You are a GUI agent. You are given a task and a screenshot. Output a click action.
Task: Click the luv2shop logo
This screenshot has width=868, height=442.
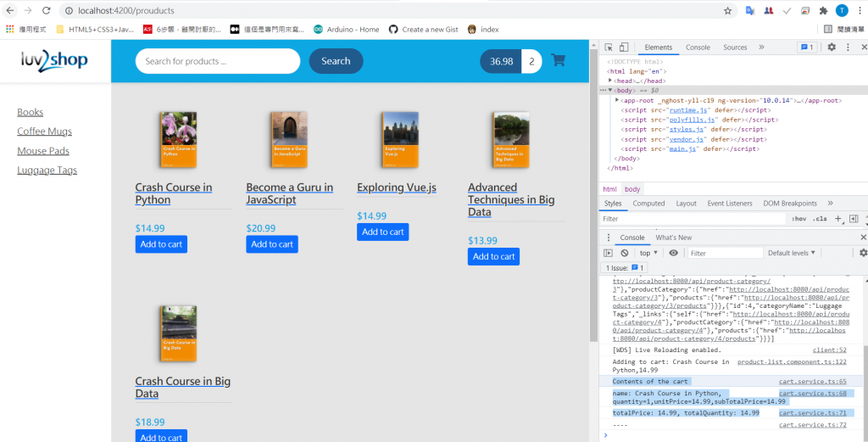pos(55,61)
